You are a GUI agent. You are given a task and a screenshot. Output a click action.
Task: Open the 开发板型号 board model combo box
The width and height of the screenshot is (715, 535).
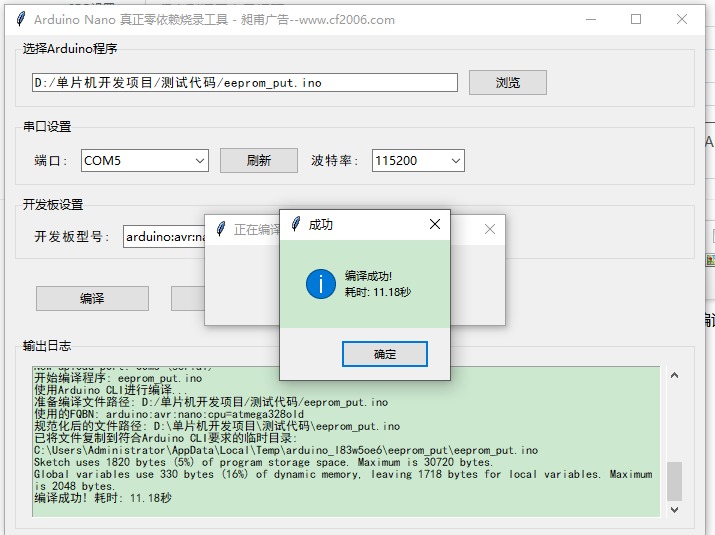pyautogui.click(x=165, y=237)
